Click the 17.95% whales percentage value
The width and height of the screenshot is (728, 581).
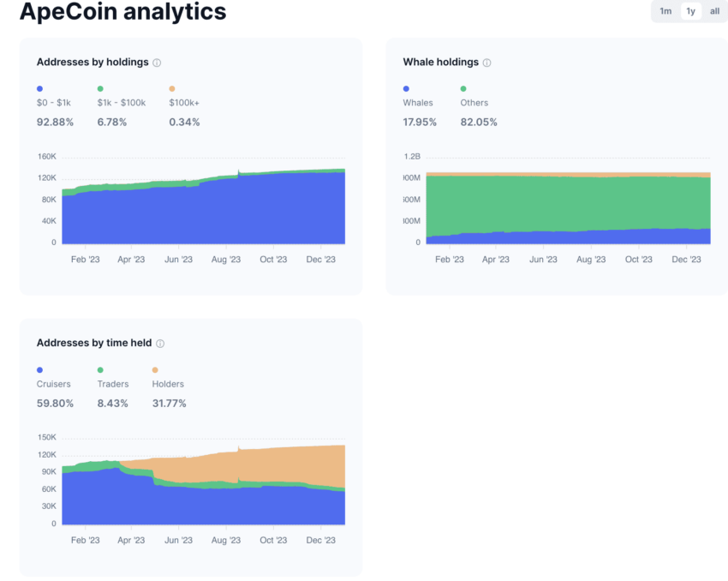click(420, 123)
